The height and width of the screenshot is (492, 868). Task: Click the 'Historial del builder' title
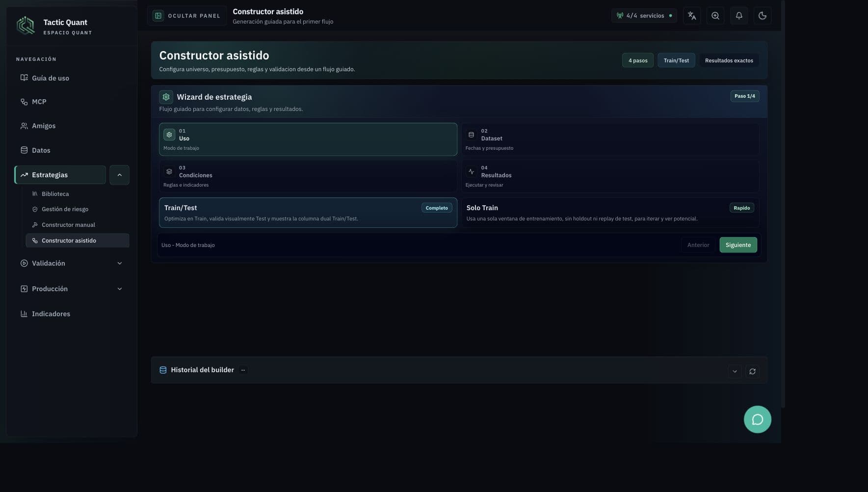202,370
